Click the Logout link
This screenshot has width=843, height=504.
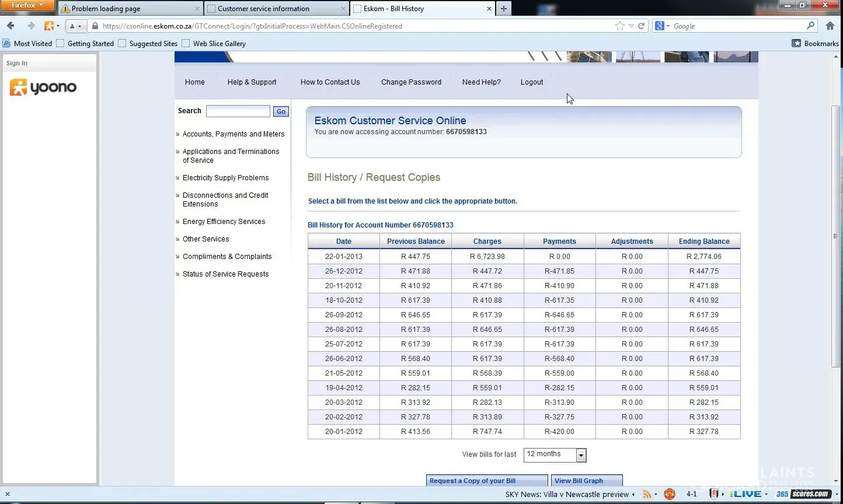(x=531, y=82)
